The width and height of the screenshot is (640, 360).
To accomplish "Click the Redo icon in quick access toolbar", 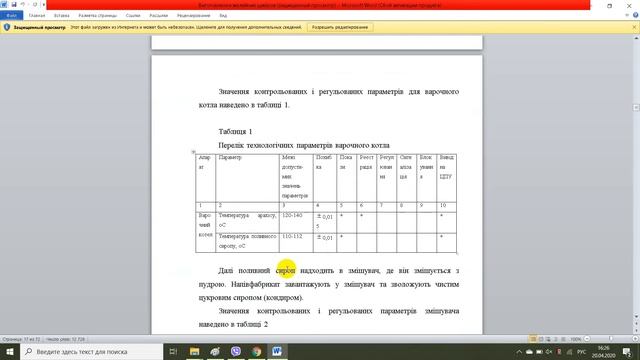I will [x=35, y=4].
